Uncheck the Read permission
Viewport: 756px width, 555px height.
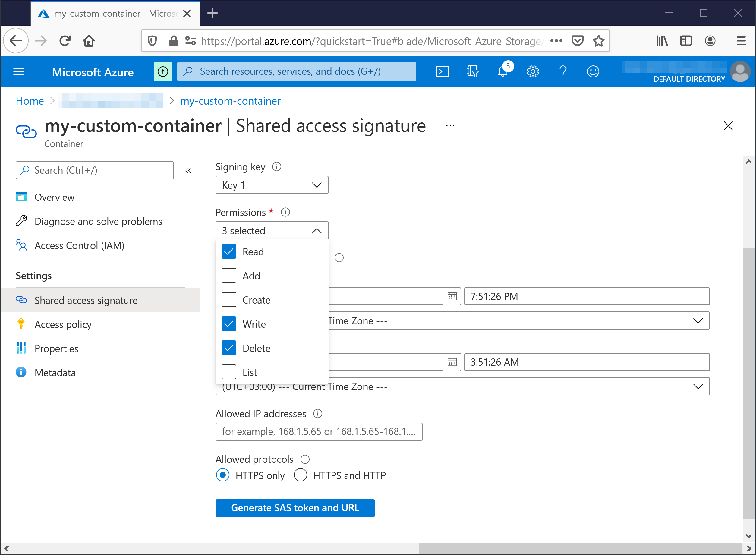point(229,252)
